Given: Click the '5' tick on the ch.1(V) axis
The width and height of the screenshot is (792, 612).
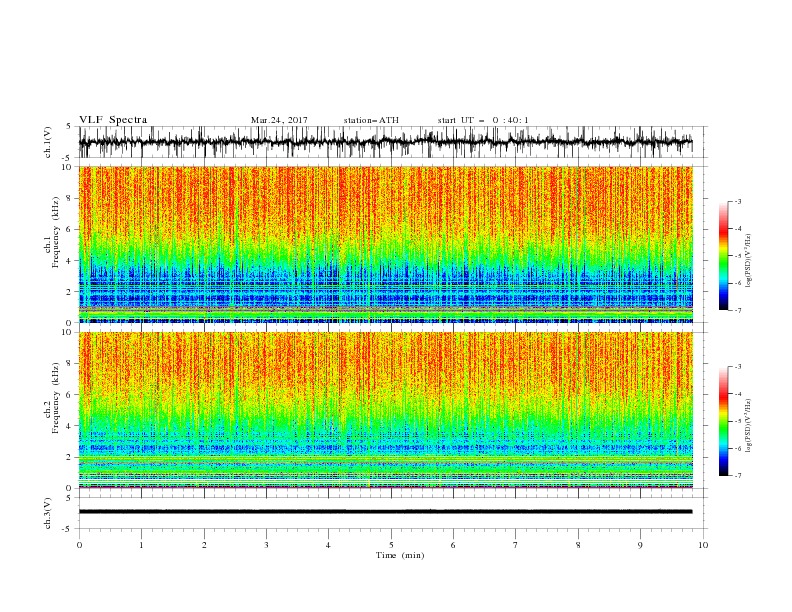Looking at the screenshot, I should pos(69,127).
